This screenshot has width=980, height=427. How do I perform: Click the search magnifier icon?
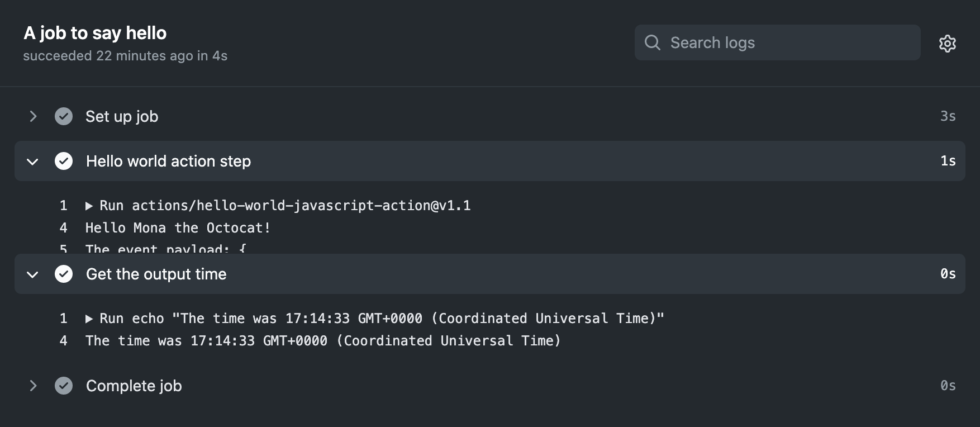coord(652,42)
